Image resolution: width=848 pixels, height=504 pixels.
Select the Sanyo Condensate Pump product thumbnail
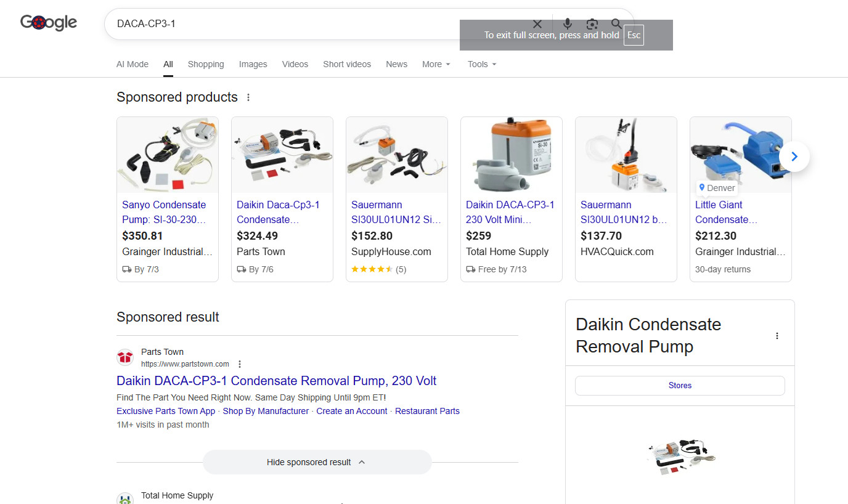tap(168, 155)
